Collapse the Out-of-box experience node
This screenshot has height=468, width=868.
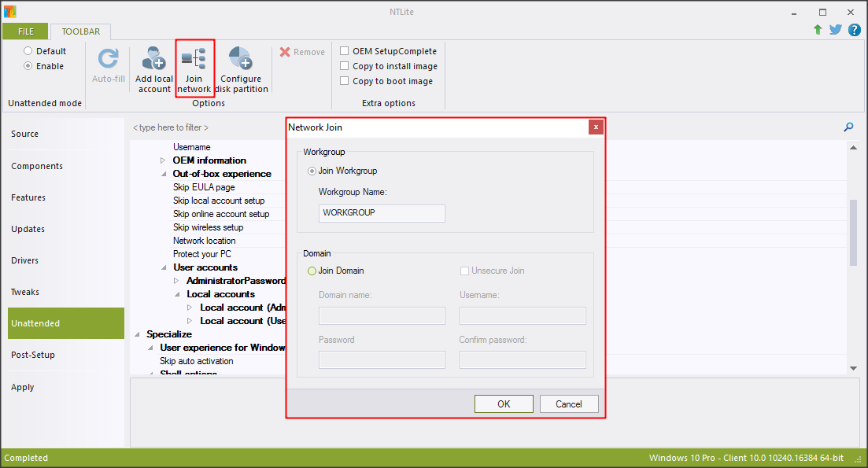point(163,174)
